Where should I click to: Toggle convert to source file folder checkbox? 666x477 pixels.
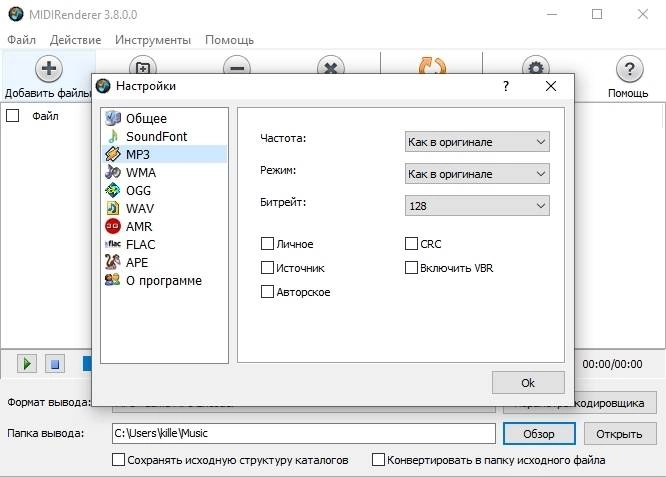pyautogui.click(x=378, y=460)
